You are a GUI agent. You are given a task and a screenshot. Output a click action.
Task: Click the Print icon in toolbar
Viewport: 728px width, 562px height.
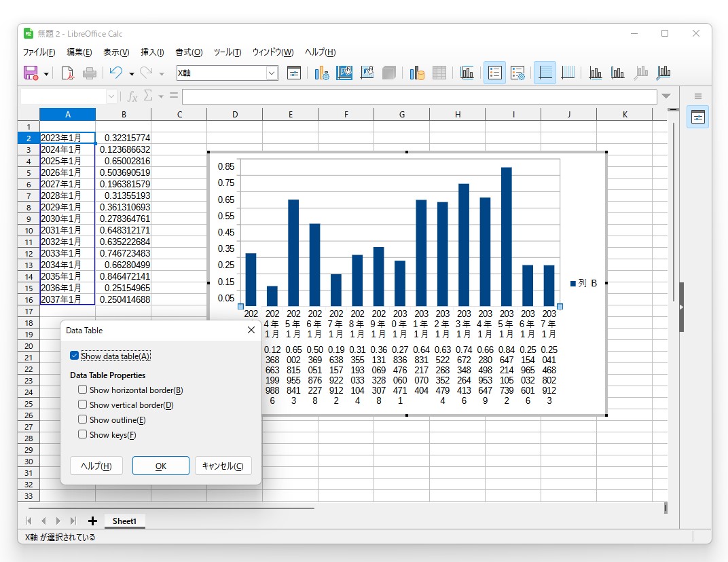(x=89, y=73)
